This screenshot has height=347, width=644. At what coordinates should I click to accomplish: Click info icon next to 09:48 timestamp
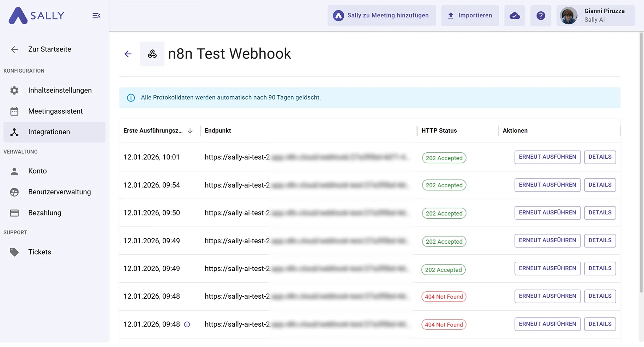(187, 324)
